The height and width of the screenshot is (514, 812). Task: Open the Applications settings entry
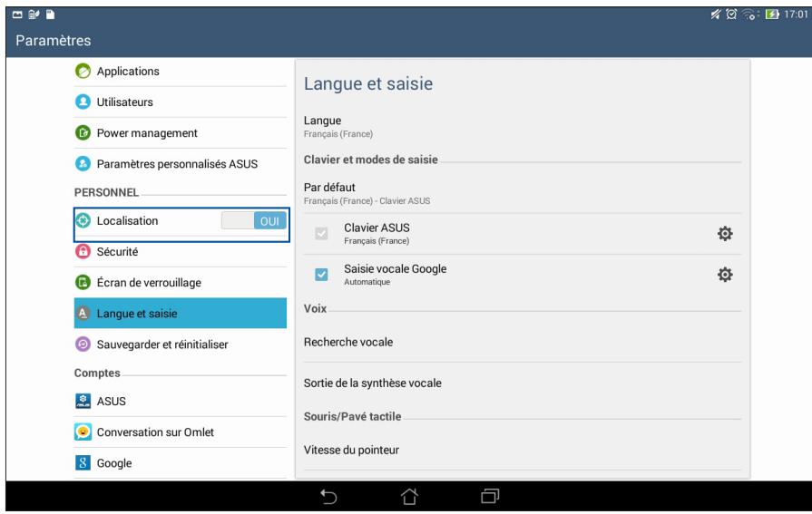coord(181,71)
